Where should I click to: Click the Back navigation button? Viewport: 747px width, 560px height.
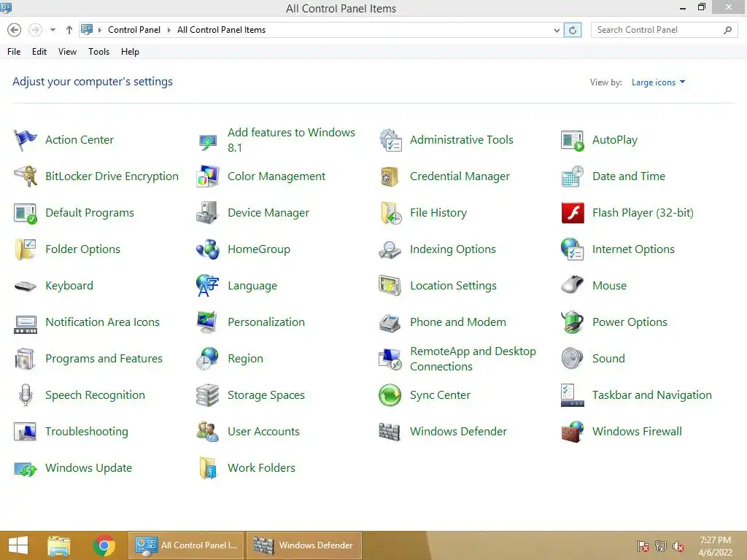tap(15, 30)
